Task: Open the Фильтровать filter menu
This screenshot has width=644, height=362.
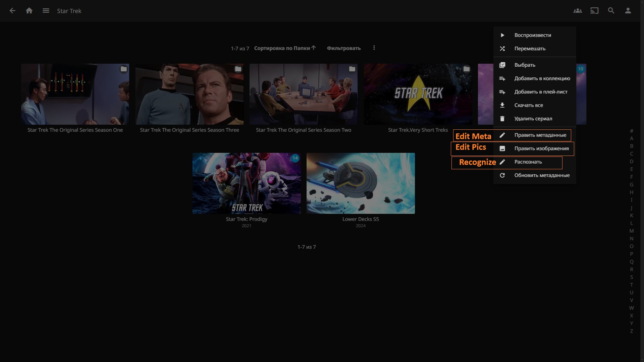Action: click(x=343, y=48)
